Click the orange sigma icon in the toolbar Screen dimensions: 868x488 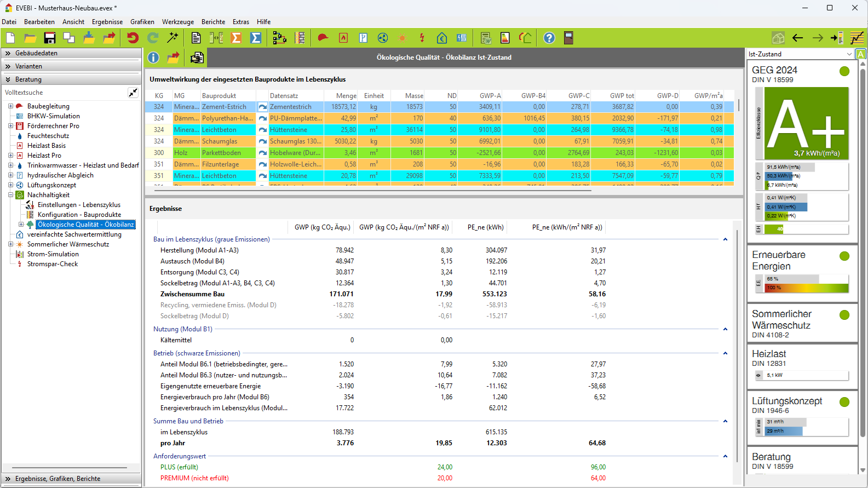(x=236, y=38)
